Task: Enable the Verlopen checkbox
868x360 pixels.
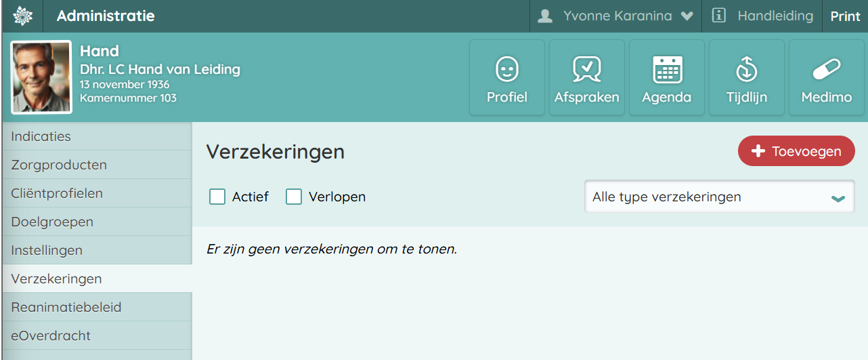Action: pos(294,197)
